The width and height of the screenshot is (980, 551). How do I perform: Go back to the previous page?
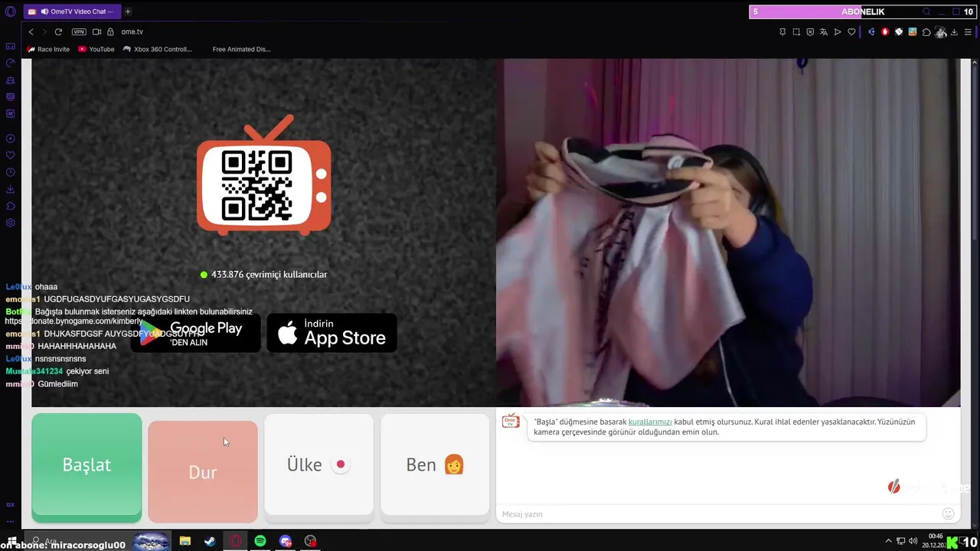31,32
